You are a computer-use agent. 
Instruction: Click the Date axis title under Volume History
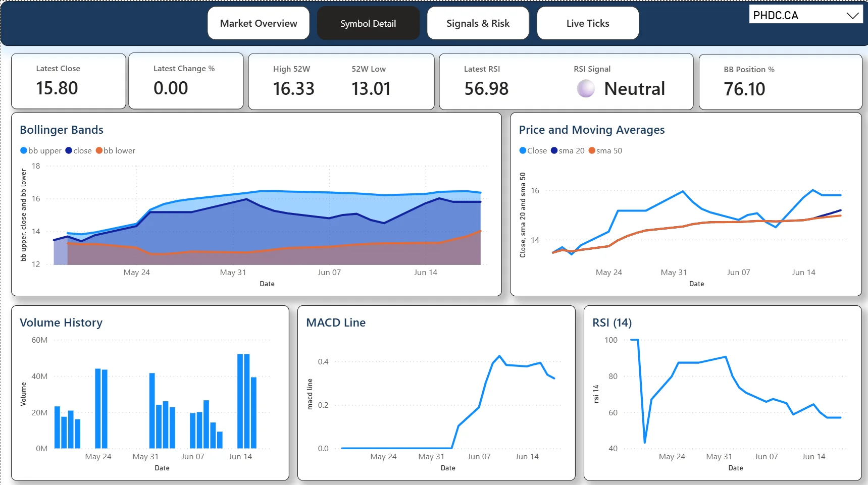(162, 468)
